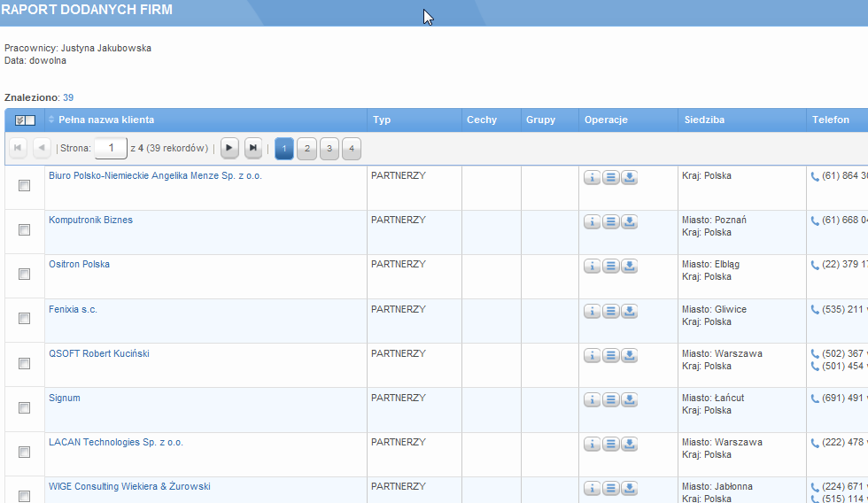This screenshot has height=503, width=868.
Task: Tick checkbox for Komputronik Biznes
Action: tap(25, 230)
